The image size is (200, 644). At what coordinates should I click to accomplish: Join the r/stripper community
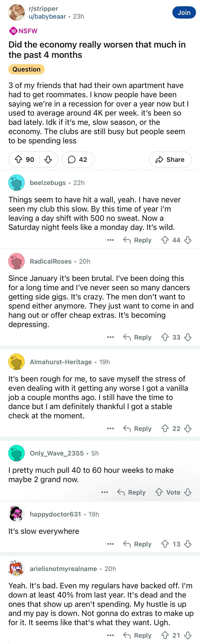(x=184, y=13)
